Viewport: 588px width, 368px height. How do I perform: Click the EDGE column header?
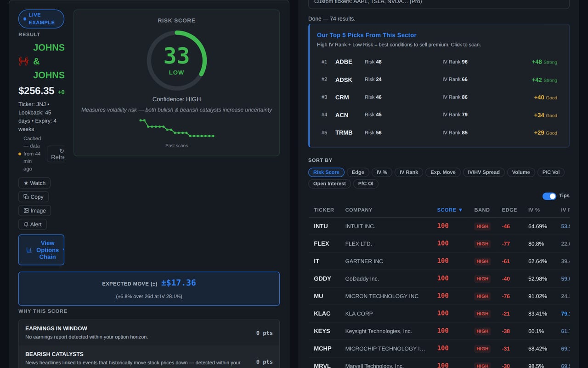(509, 210)
